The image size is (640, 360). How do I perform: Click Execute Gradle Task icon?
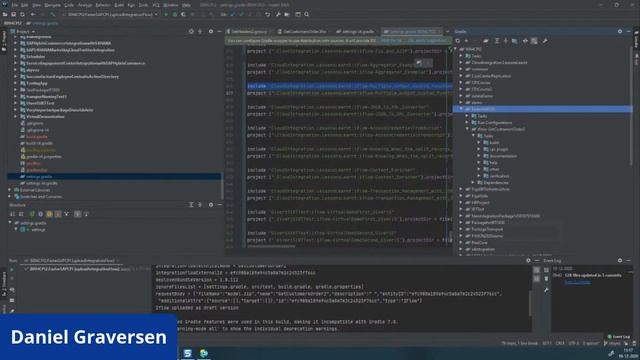(486, 41)
